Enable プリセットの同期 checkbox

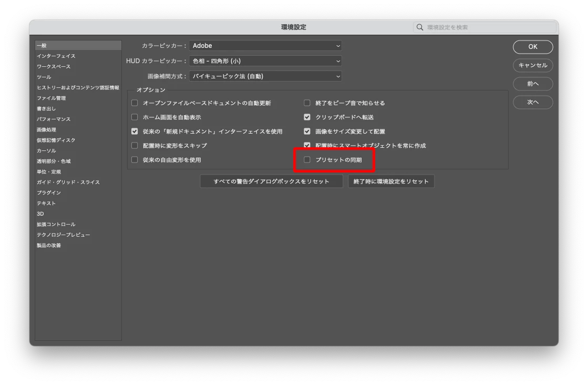[x=307, y=159]
